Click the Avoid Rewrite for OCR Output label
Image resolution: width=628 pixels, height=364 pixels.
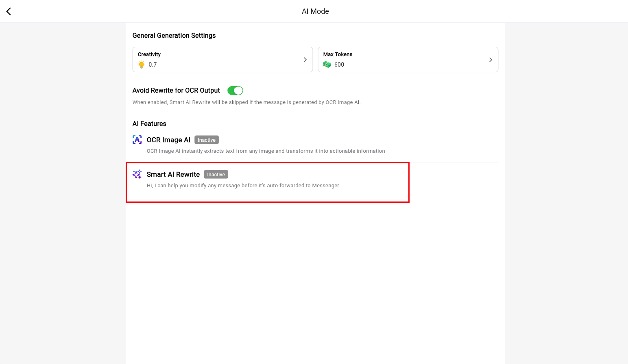176,91
